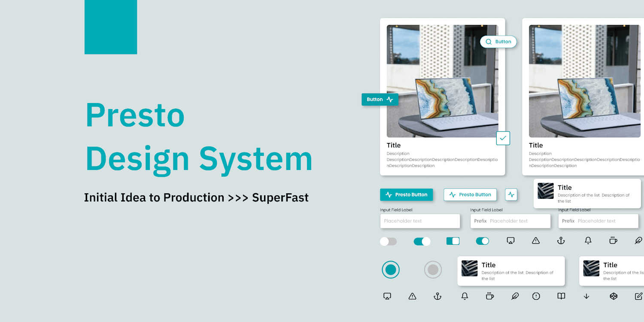The image size is (644, 322).
Task: Click the search Button pill over the card image
Action: click(498, 42)
